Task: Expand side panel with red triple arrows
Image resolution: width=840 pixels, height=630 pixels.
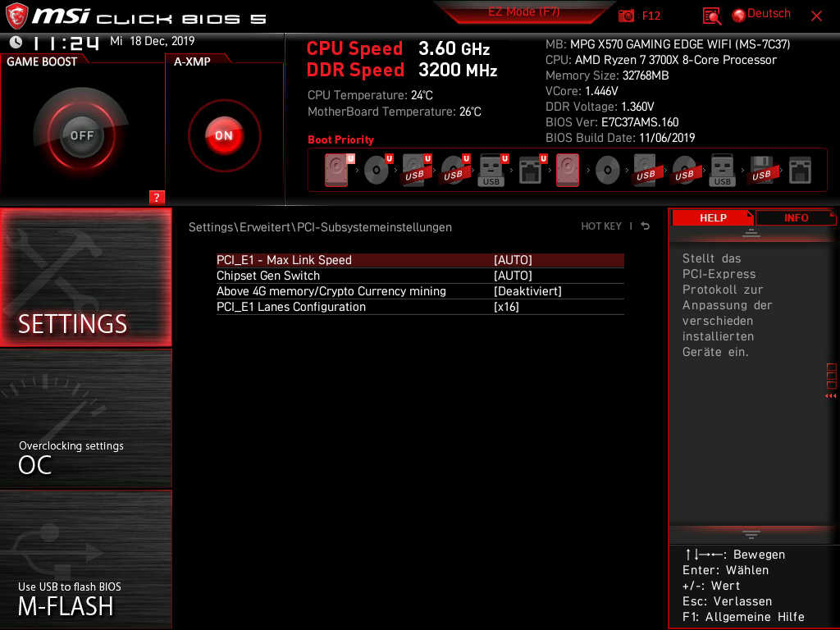Action: [x=830, y=396]
